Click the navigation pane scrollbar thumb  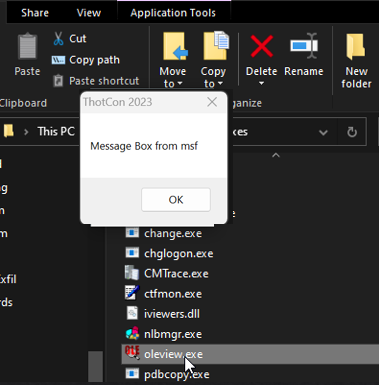pyautogui.click(x=95, y=367)
